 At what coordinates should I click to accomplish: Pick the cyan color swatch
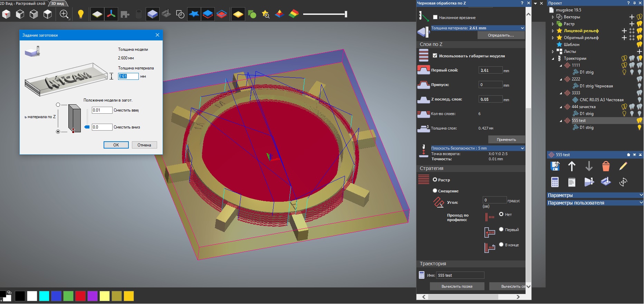click(x=44, y=296)
